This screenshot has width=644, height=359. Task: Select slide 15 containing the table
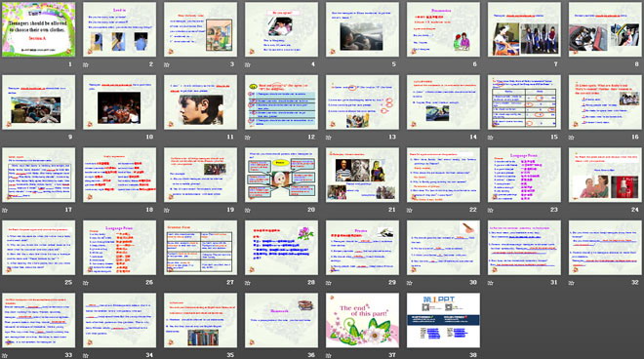pos(524,101)
